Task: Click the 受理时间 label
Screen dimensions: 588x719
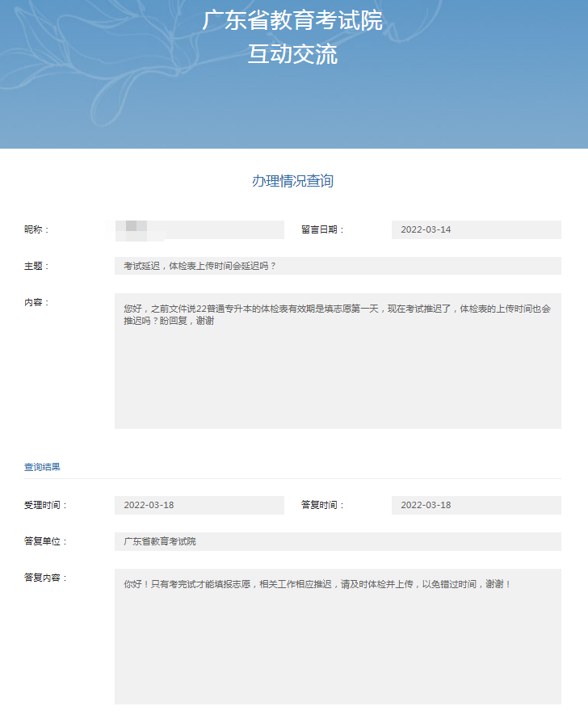Action: tap(46, 505)
